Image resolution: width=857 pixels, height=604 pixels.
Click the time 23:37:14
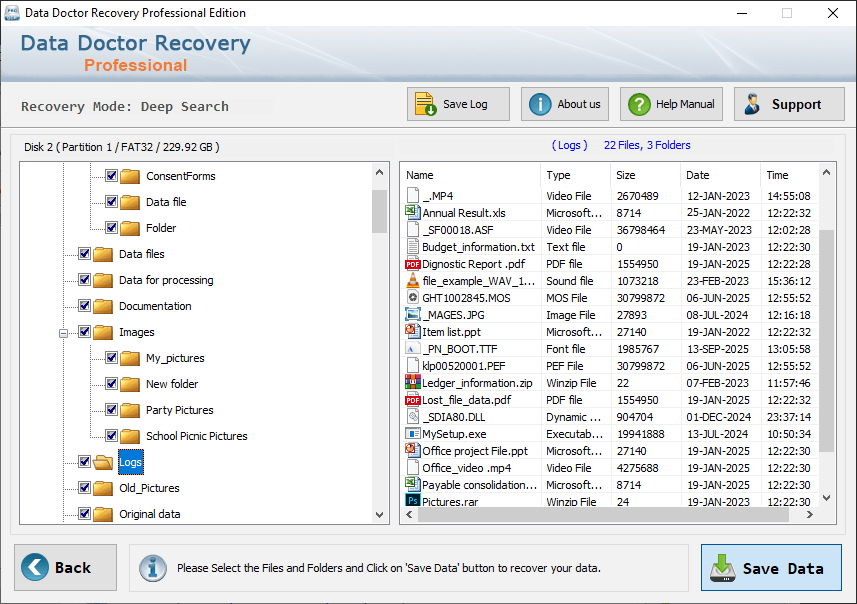coord(788,417)
